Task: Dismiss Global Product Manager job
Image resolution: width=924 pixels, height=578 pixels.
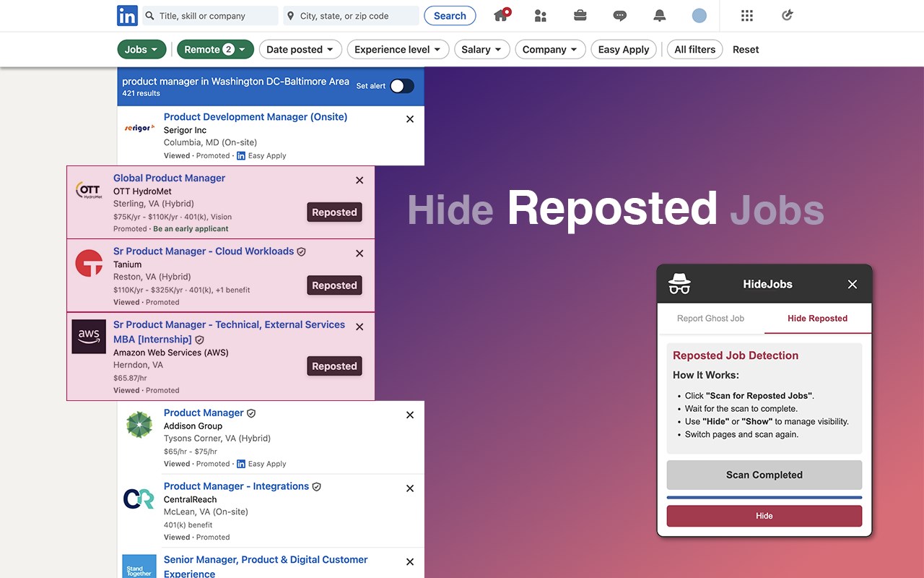Action: (x=359, y=181)
